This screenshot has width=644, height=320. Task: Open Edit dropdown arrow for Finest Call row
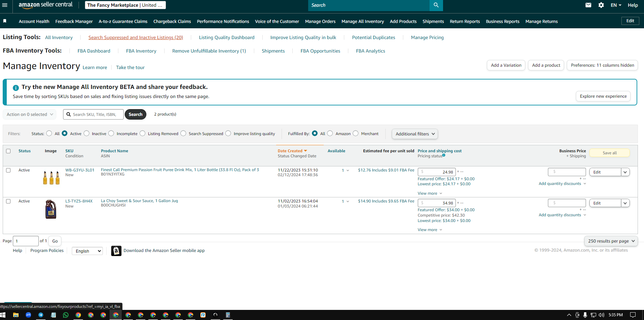pyautogui.click(x=625, y=172)
